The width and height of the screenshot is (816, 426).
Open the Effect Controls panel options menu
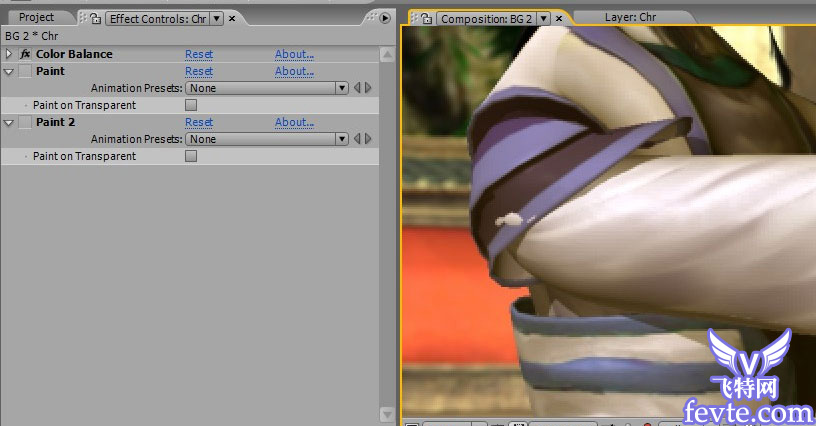click(x=385, y=18)
